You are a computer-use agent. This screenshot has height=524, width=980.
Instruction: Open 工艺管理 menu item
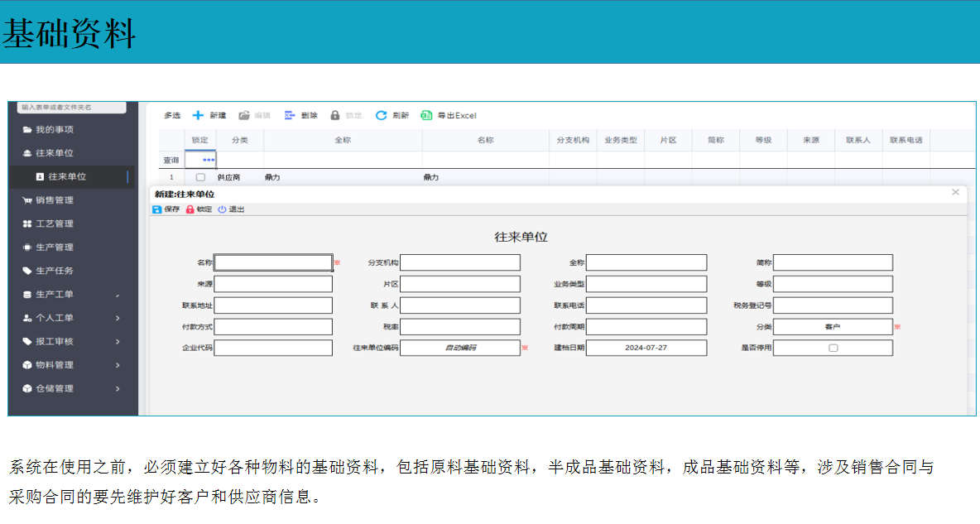[55, 224]
